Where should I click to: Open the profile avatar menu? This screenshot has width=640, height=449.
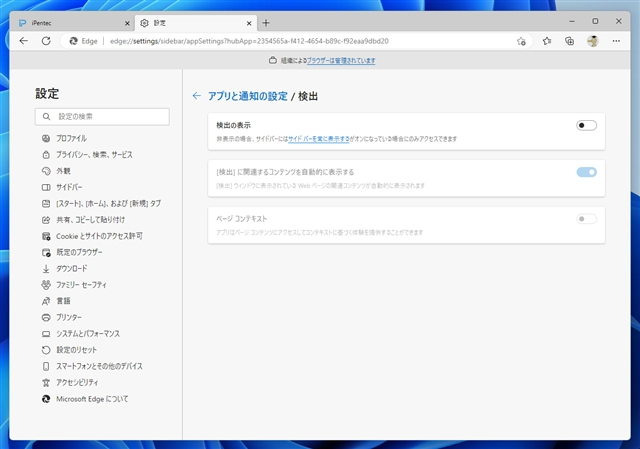pos(593,41)
